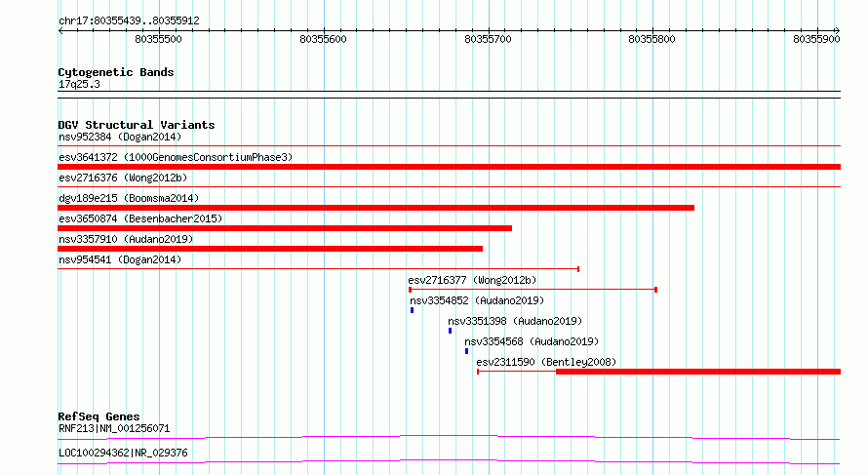Click the chr17:80355439..80355912 position label
Image resolution: width=868 pixels, height=475 pixels.
[x=129, y=21]
